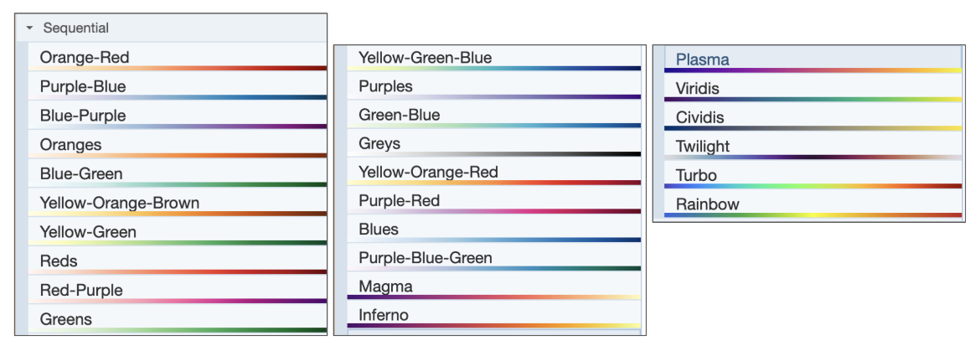
Task: Pick the Yellow-Orange-Red scheme
Action: point(428,173)
